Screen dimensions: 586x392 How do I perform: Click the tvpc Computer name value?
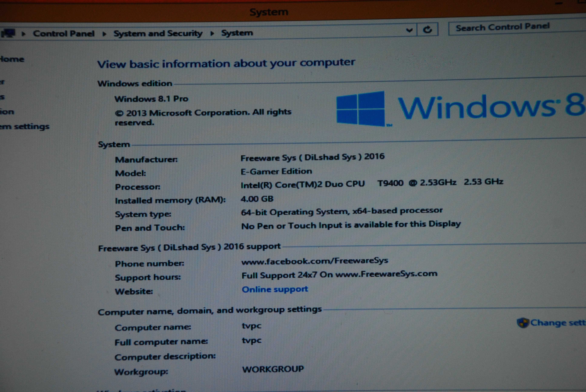pyautogui.click(x=252, y=326)
